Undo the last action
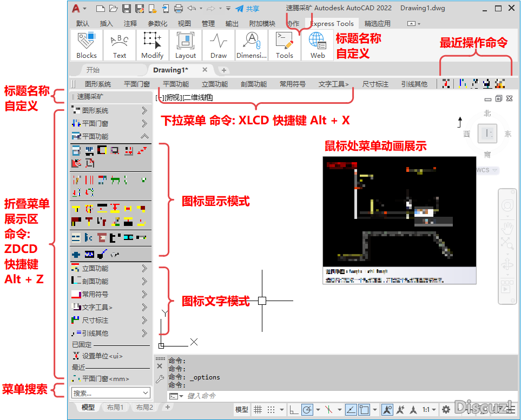Screen dimensions: 521x420 [192, 8]
